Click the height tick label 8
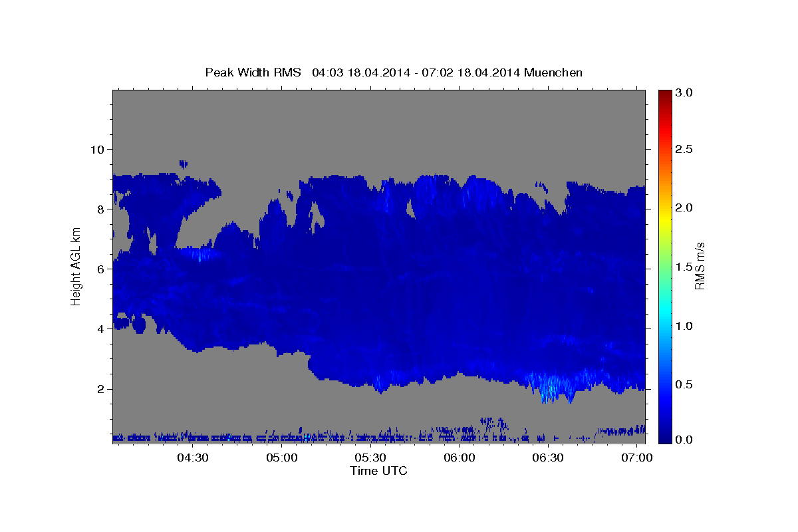Image resolution: width=798 pixels, height=532 pixels. coord(100,209)
